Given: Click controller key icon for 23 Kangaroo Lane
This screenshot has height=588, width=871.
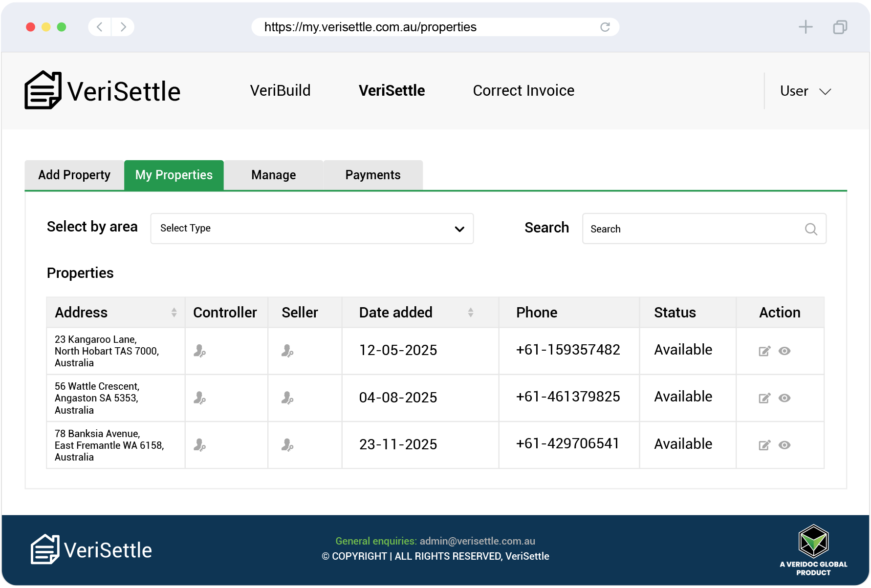Looking at the screenshot, I should tap(199, 351).
